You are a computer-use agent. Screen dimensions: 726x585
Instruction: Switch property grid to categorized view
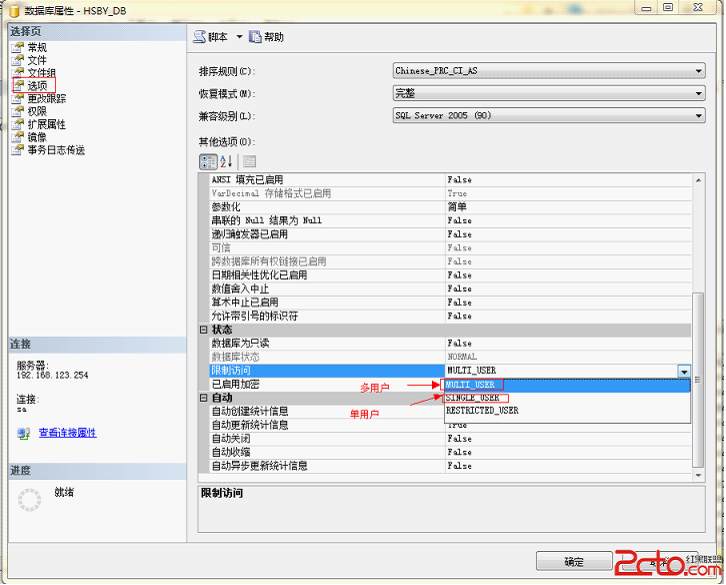(208, 160)
